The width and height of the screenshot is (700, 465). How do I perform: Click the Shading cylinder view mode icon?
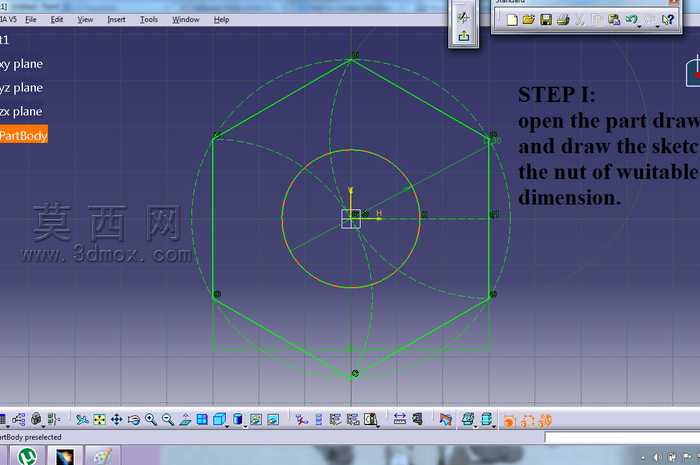point(238,419)
